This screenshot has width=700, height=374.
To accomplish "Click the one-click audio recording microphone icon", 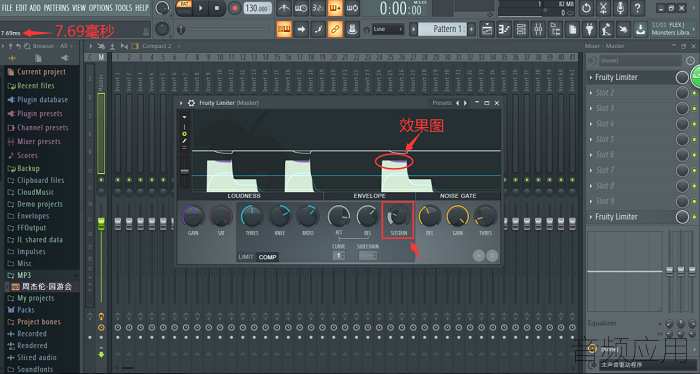I will [620, 8].
